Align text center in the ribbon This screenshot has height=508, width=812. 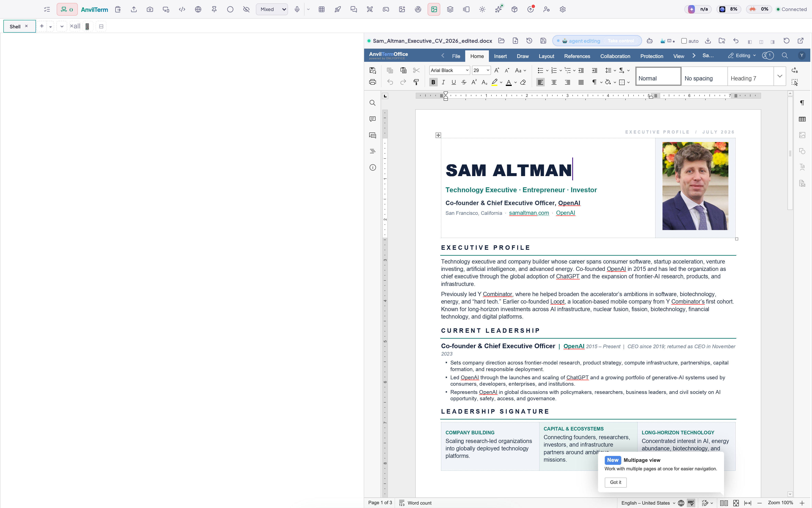[554, 82]
